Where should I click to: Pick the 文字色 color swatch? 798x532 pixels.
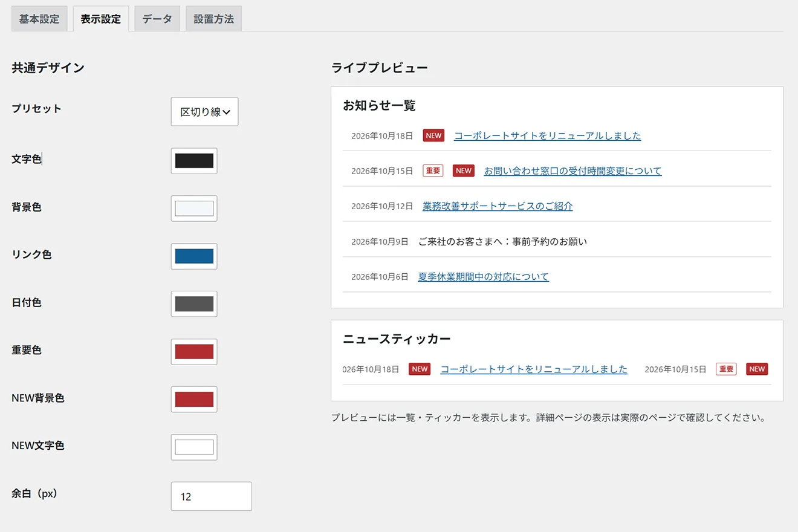click(194, 161)
